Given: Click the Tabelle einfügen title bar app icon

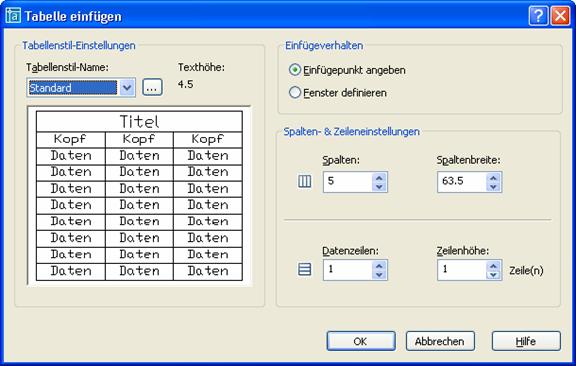Looking at the screenshot, I should coord(14,16).
